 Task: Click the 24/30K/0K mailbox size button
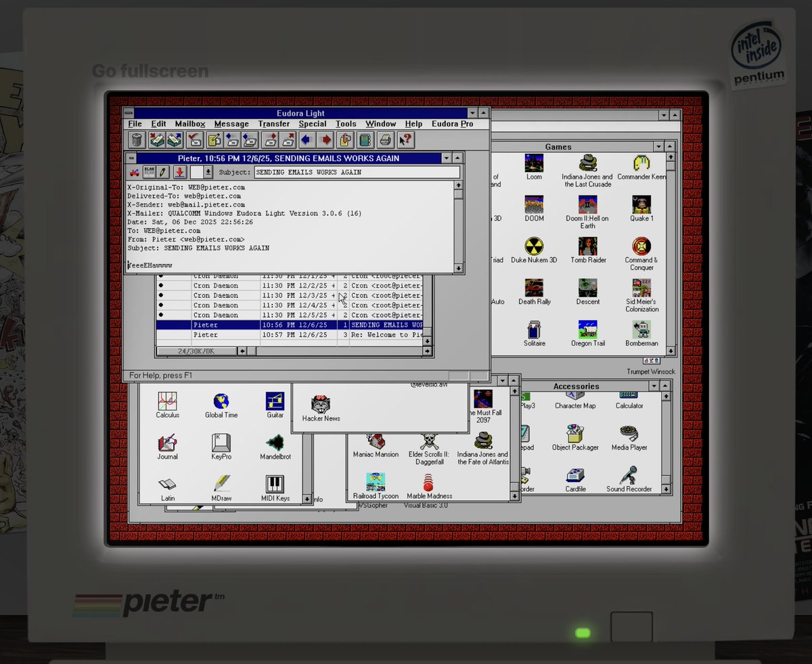pos(196,351)
